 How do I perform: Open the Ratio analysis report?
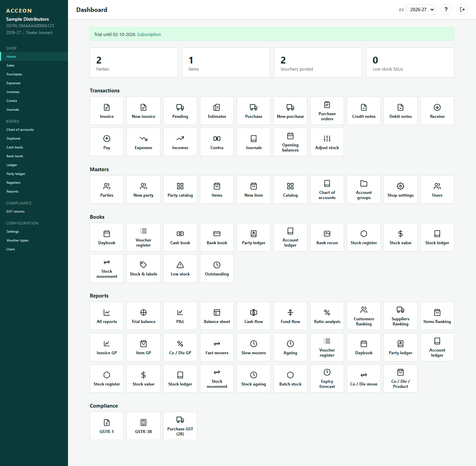click(x=327, y=316)
